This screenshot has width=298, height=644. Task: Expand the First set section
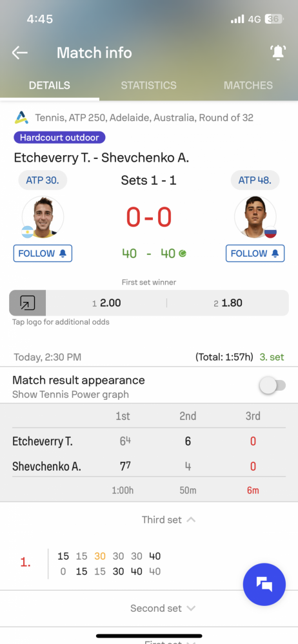point(168,641)
